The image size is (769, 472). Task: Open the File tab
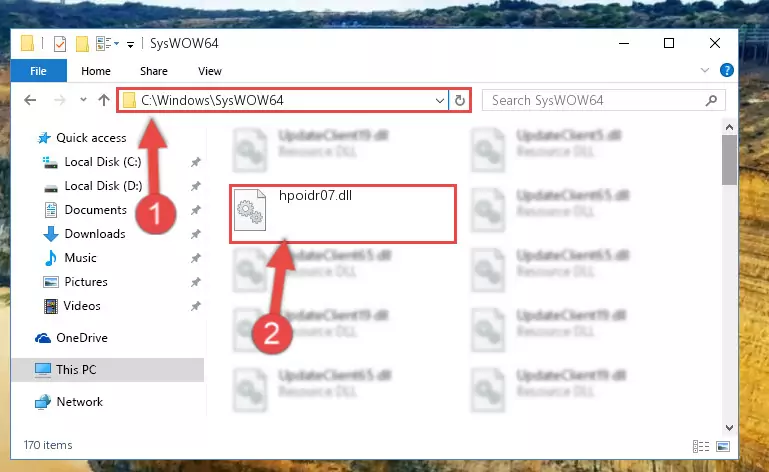tap(39, 71)
